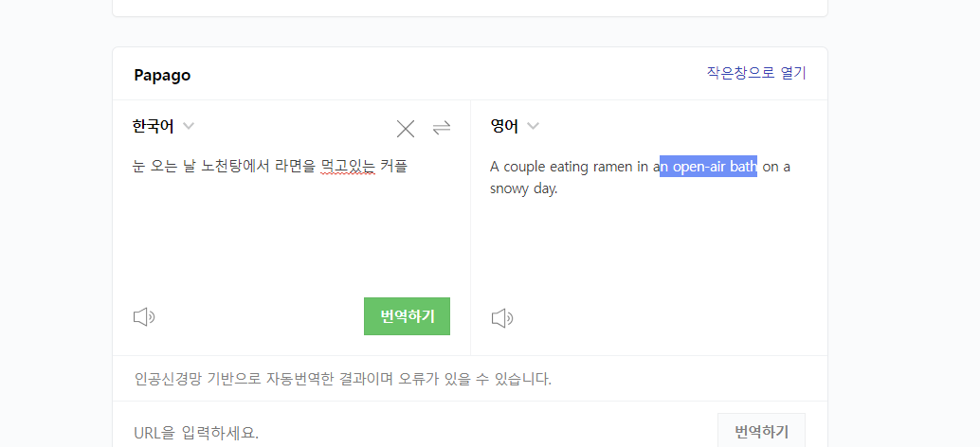Click the 인공신경망 기반 disclaimer notice text

(343, 379)
